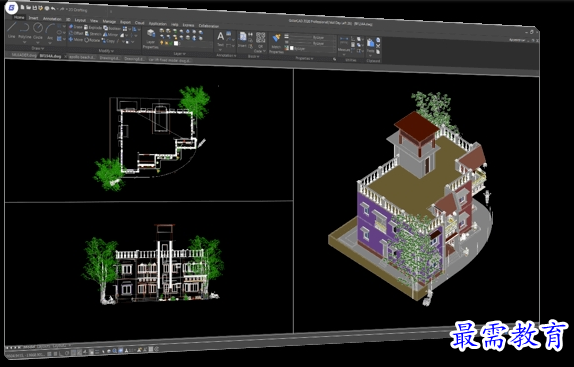Viewport: 574px width, 367px height.
Task: Click the Undo arrow in quick access toolbar
Action: click(53, 8)
